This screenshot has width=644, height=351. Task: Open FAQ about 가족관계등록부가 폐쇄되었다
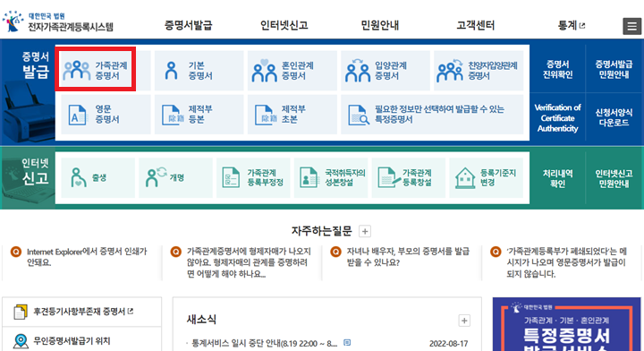(567, 262)
